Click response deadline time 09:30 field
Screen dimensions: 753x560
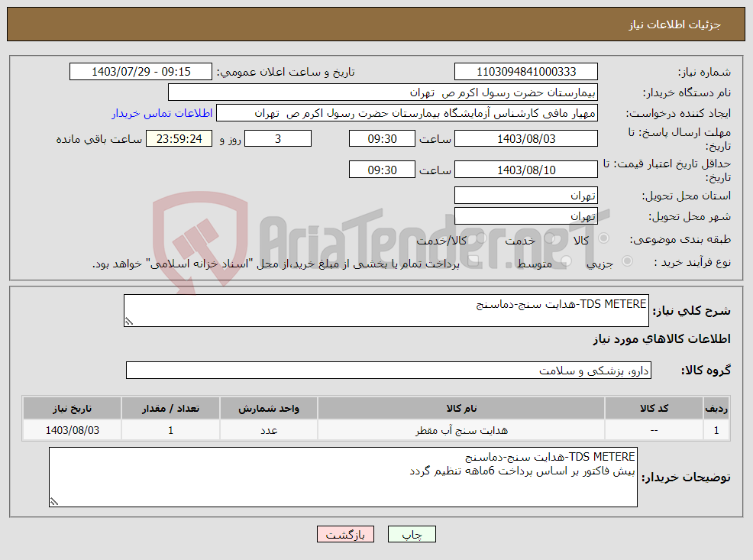click(382, 139)
